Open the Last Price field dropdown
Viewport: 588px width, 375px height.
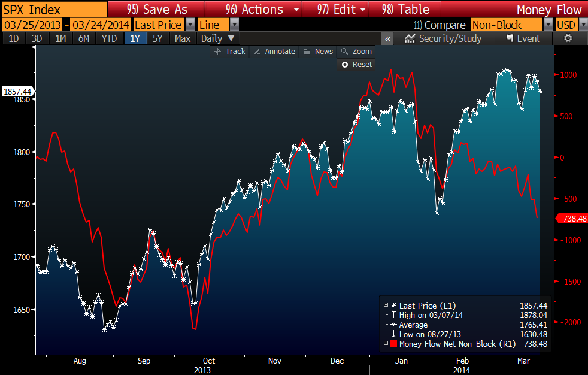[x=190, y=25]
